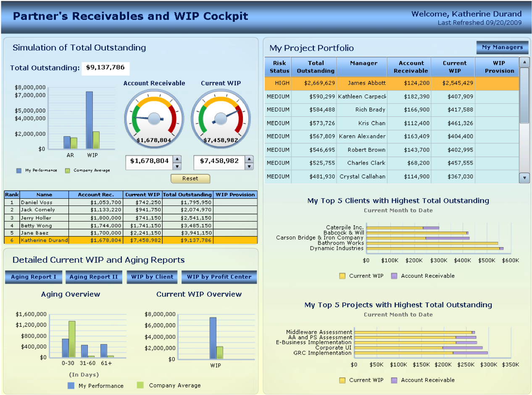Screen dimensions: 532x395
Task: Sort by Risk Status column header
Action: coord(279,67)
